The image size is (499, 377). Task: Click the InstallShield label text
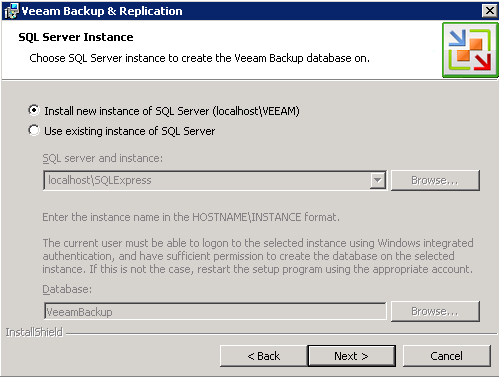pyautogui.click(x=34, y=332)
